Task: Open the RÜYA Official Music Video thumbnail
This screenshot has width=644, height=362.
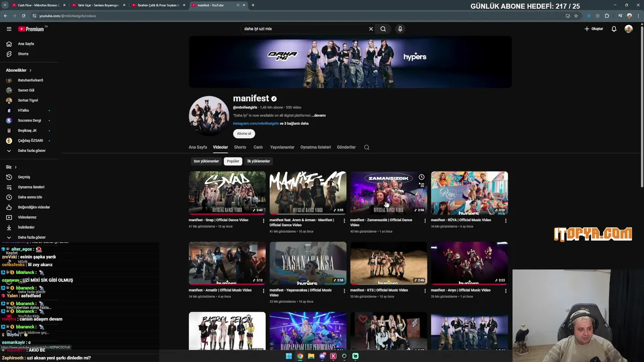Action: point(469,193)
